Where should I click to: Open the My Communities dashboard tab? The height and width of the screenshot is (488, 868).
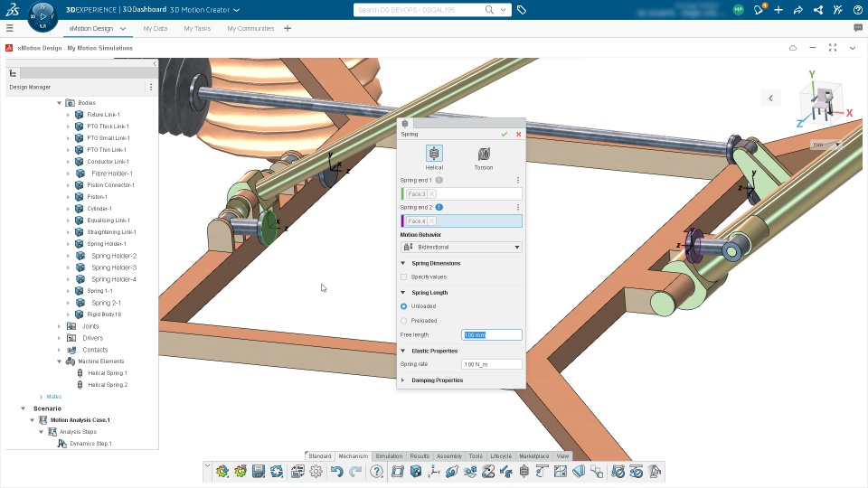pos(250,28)
